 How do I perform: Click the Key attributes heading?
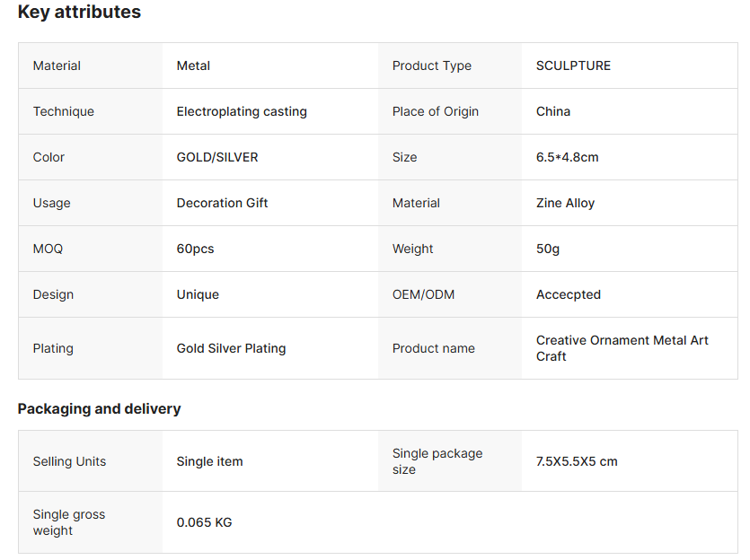click(79, 13)
